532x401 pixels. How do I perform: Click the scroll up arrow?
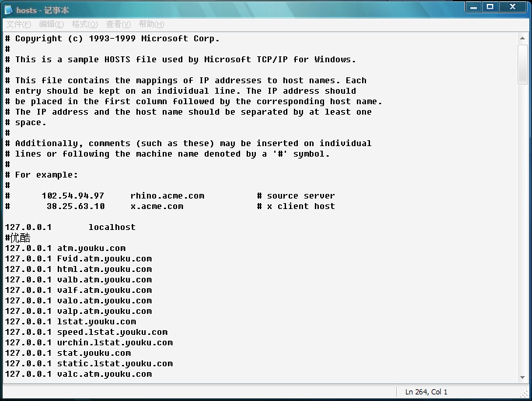(x=523, y=38)
